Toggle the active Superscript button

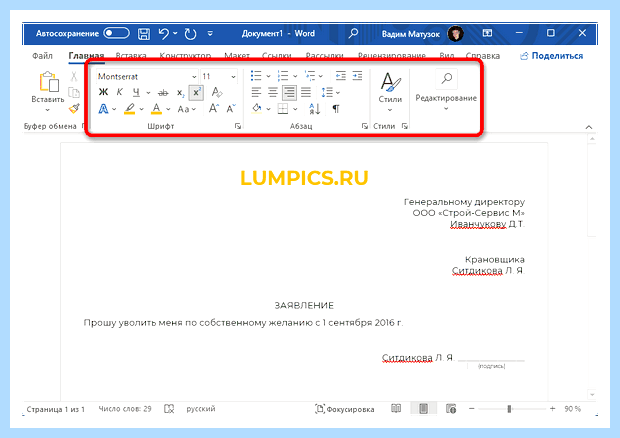196,93
